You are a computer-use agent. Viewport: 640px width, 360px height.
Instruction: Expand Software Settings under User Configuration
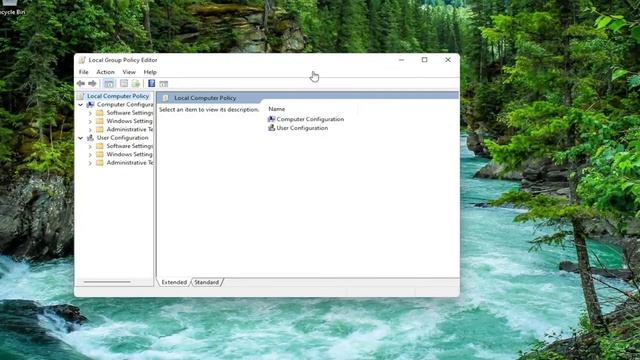pyautogui.click(x=90, y=146)
